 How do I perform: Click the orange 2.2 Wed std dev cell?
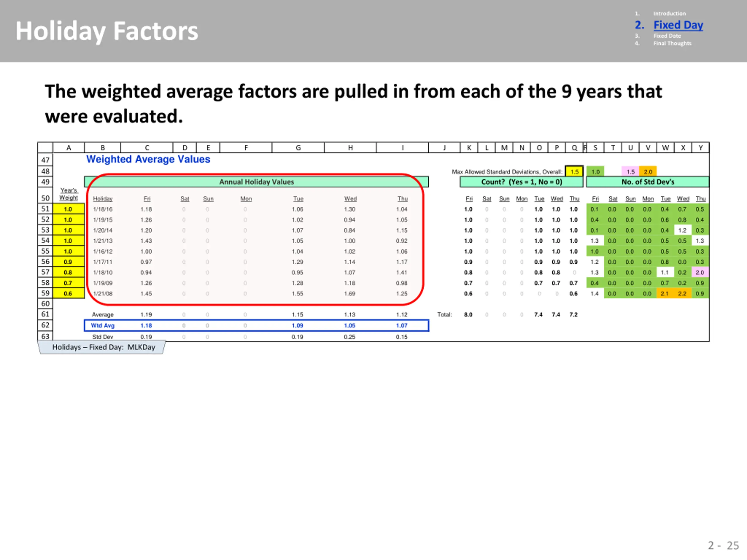pyautogui.click(x=683, y=294)
